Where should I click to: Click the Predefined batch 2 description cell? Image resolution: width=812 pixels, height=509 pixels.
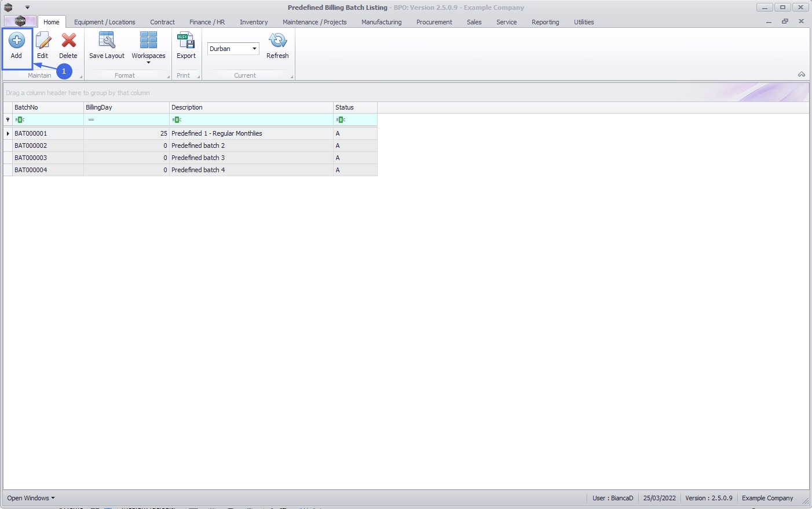[251, 146]
